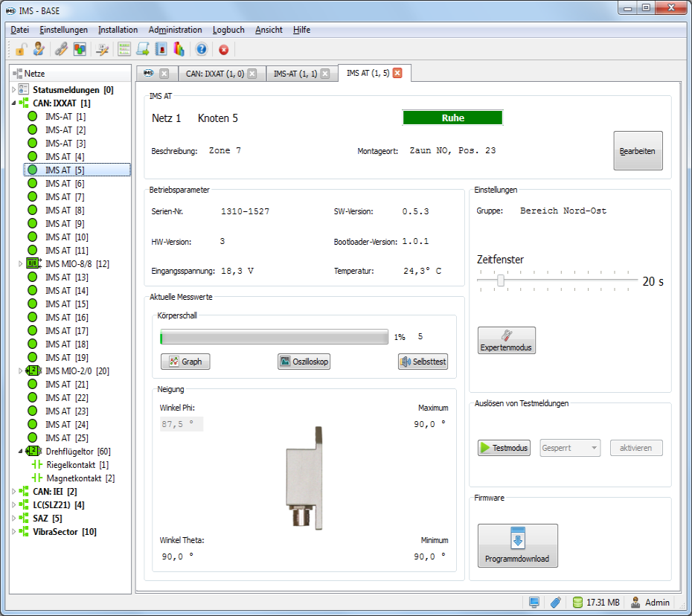Expand the IMS MIO-8/8 [12] node

click(x=21, y=264)
